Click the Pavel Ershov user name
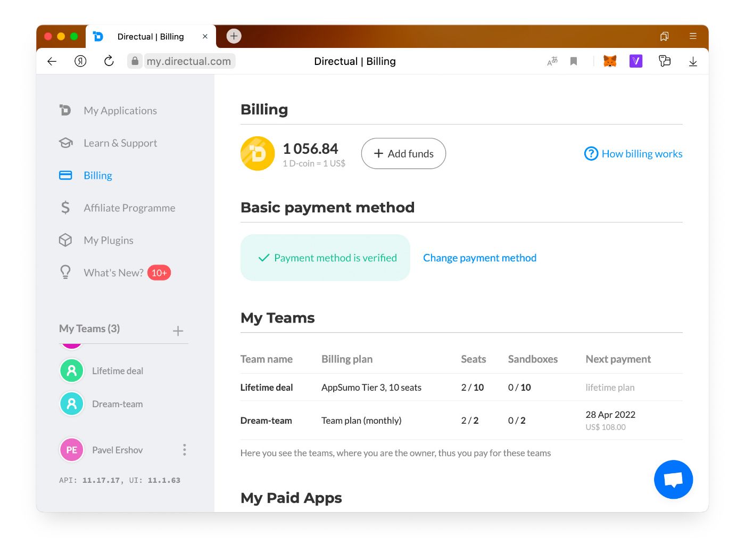 (x=118, y=450)
